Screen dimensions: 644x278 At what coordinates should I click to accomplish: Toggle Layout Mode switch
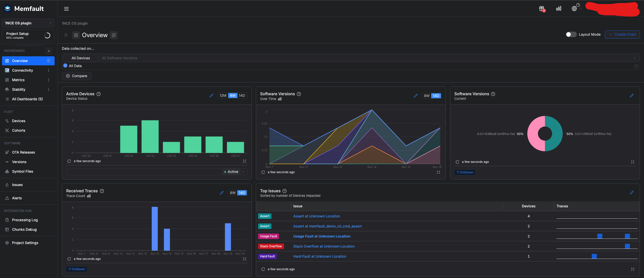571,34
